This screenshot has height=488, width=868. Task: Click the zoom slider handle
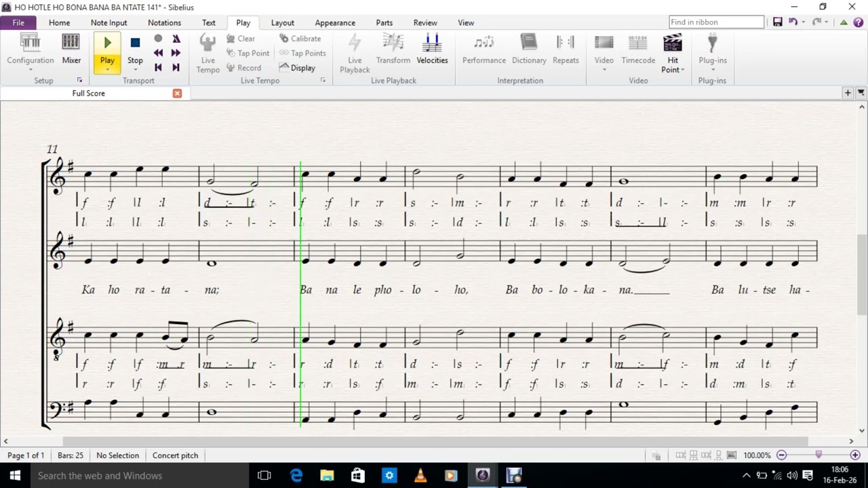818,455
